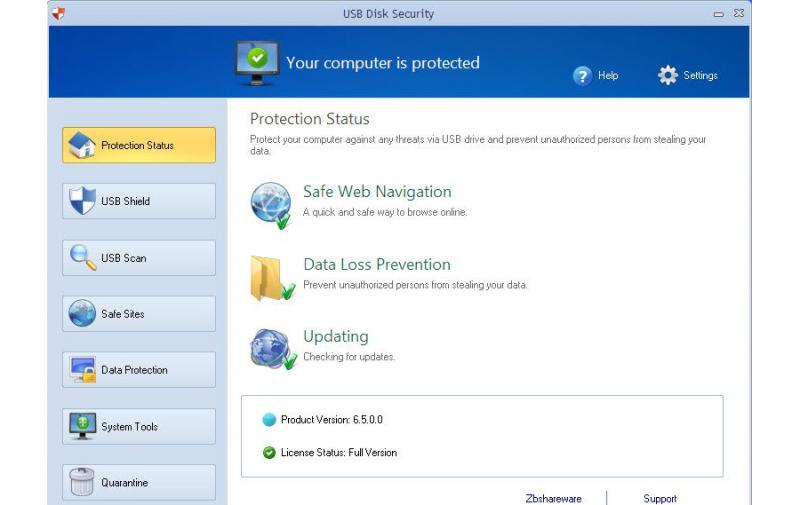800x505 pixels.
Task: Open the Data Loss Prevention heading
Action: [377, 264]
